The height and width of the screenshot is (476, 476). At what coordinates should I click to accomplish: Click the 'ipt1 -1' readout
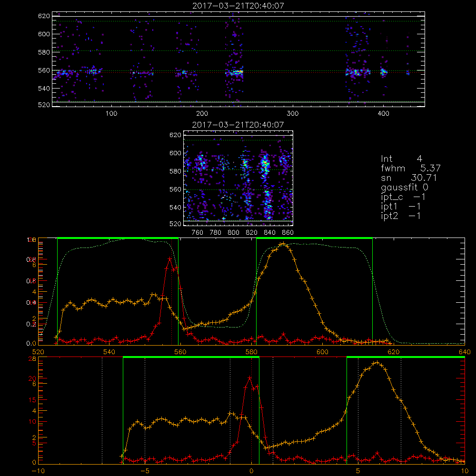pyautogui.click(x=400, y=207)
